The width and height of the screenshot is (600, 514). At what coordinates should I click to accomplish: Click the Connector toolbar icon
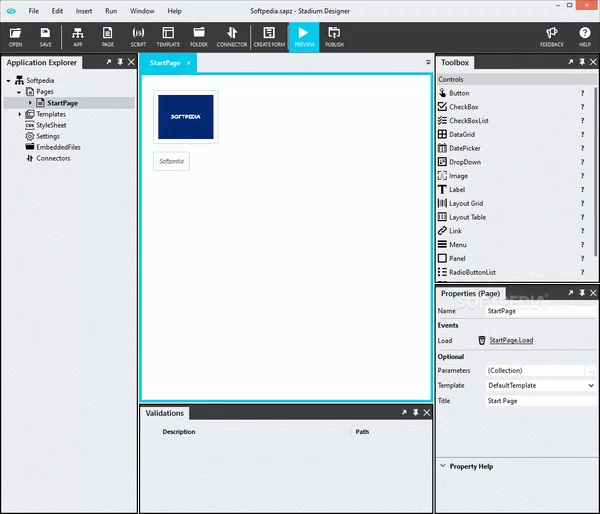[x=231, y=37]
